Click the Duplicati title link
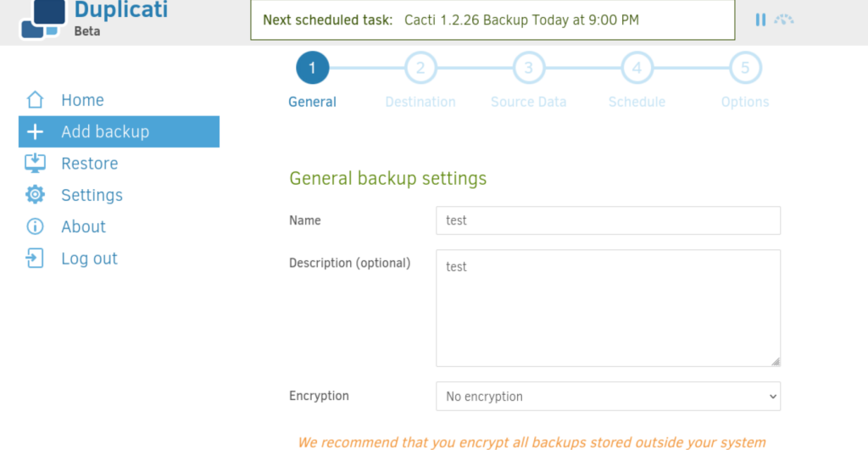This screenshot has width=868, height=450. pos(120,10)
